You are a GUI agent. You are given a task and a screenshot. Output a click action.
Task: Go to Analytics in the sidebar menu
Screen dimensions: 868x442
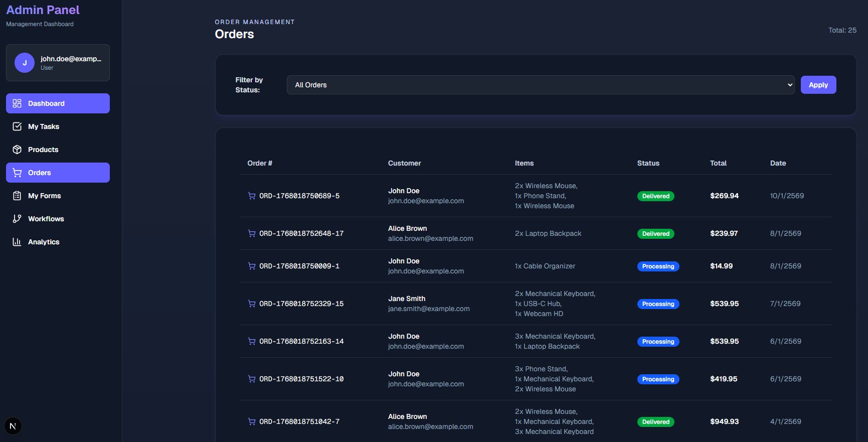coord(44,242)
